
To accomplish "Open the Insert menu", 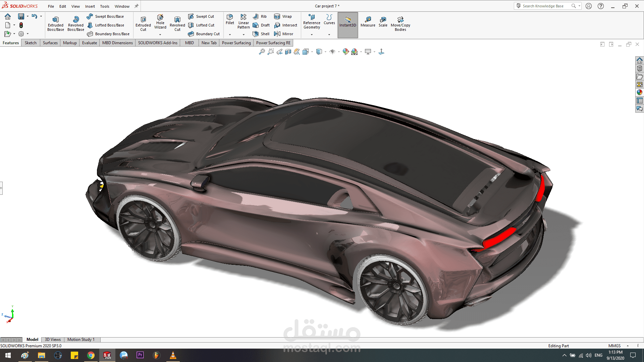I will [x=90, y=6].
